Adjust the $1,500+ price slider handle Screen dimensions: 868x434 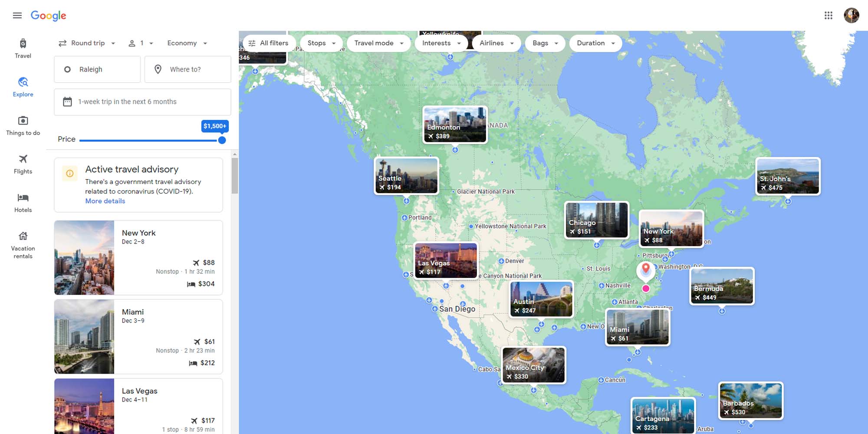click(x=222, y=140)
